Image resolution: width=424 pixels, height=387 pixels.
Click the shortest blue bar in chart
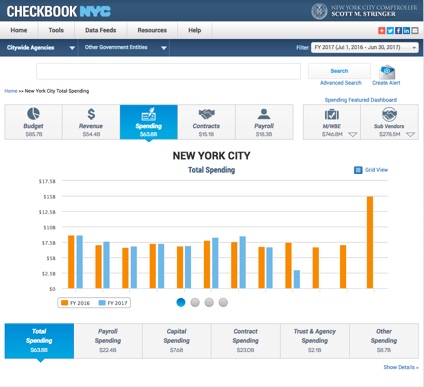[x=297, y=279]
